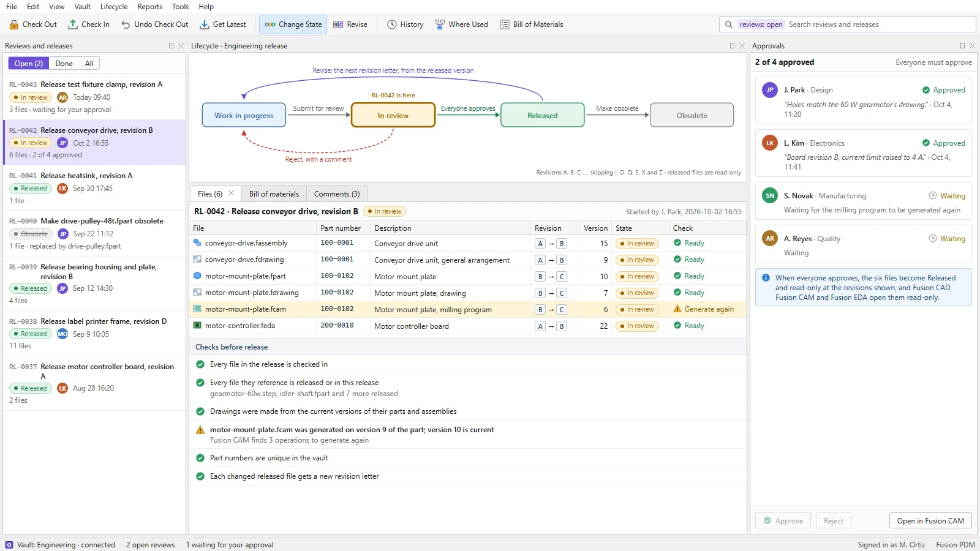The width and height of the screenshot is (980, 551).
Task: Click the motor-controller.feda file icon
Action: pos(197,326)
